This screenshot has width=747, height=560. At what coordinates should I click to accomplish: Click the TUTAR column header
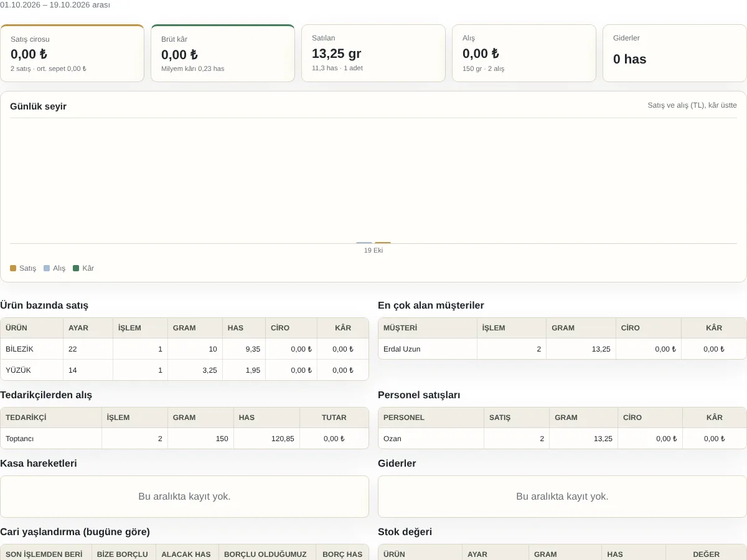click(x=334, y=418)
